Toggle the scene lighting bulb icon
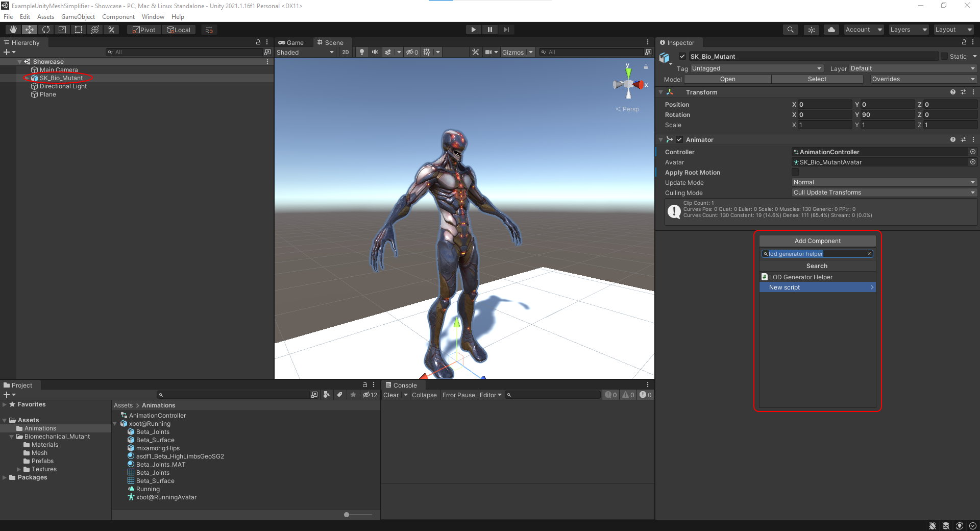The height and width of the screenshot is (531, 980). tap(362, 52)
